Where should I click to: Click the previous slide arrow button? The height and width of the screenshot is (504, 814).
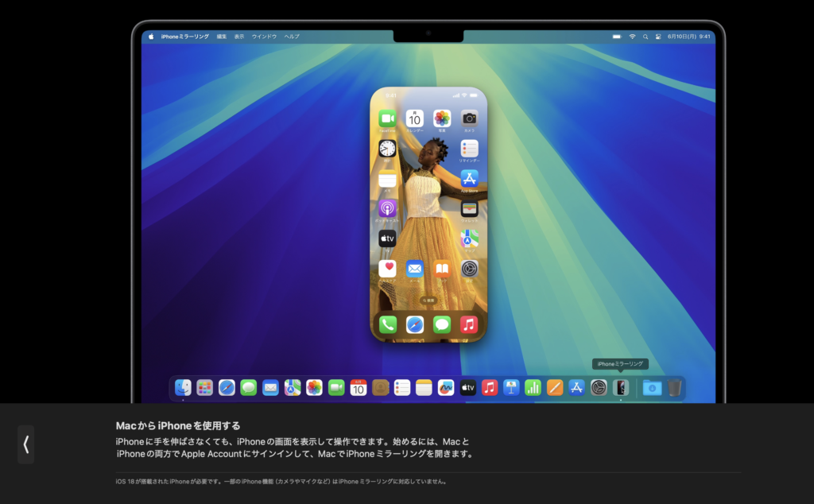click(x=26, y=444)
